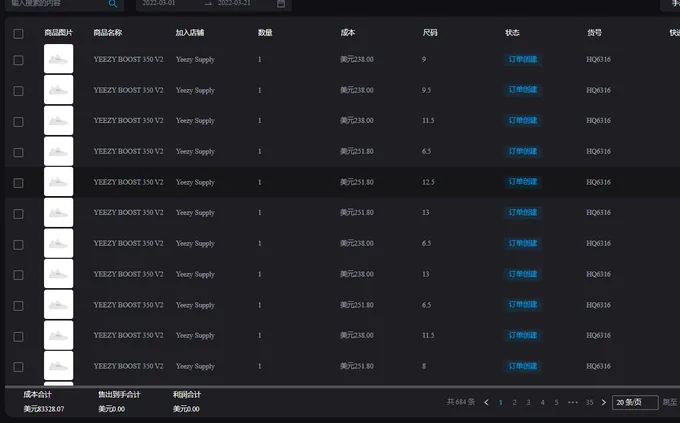Click the 货号 column header
This screenshot has width=680, height=423.
pyautogui.click(x=594, y=33)
